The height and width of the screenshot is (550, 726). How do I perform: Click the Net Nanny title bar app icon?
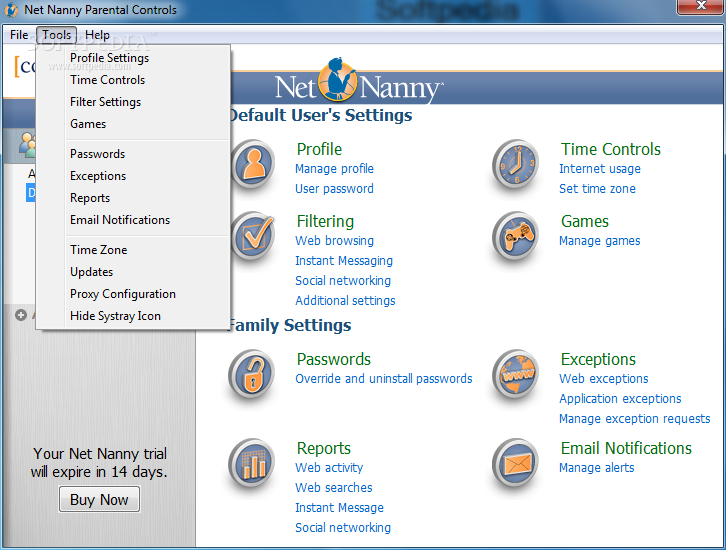coord(12,10)
